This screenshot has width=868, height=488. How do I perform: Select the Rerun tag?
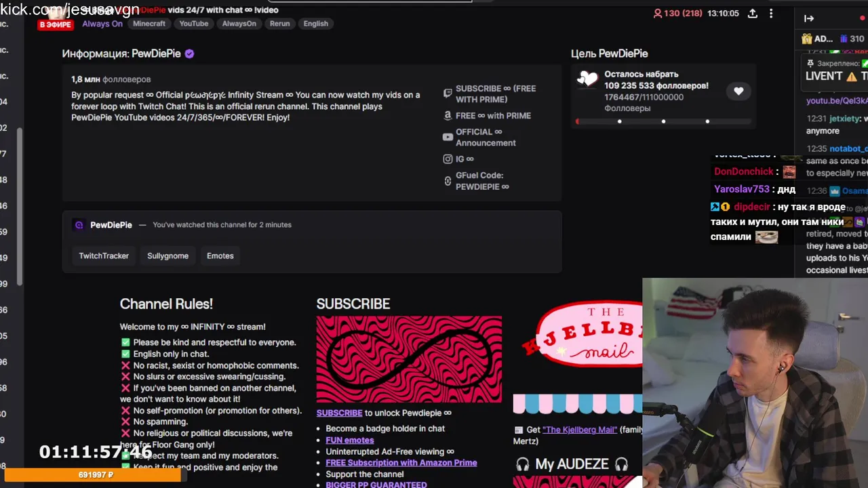279,24
